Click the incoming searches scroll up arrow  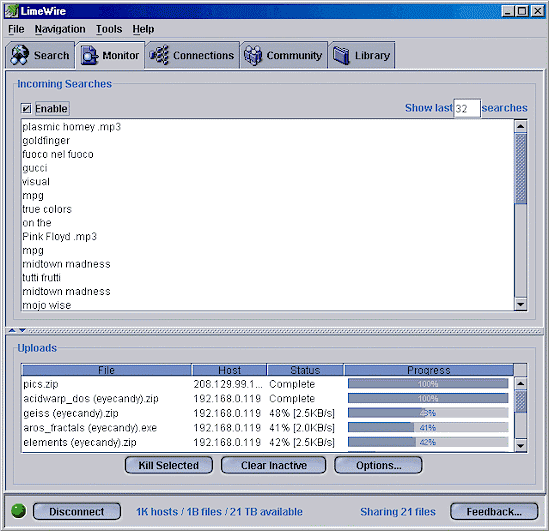(521, 126)
